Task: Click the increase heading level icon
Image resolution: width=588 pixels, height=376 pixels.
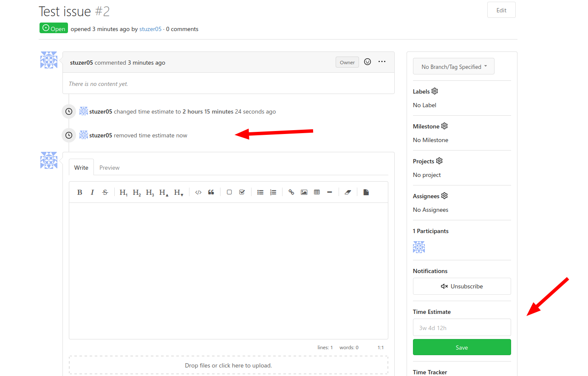Action: (x=164, y=192)
